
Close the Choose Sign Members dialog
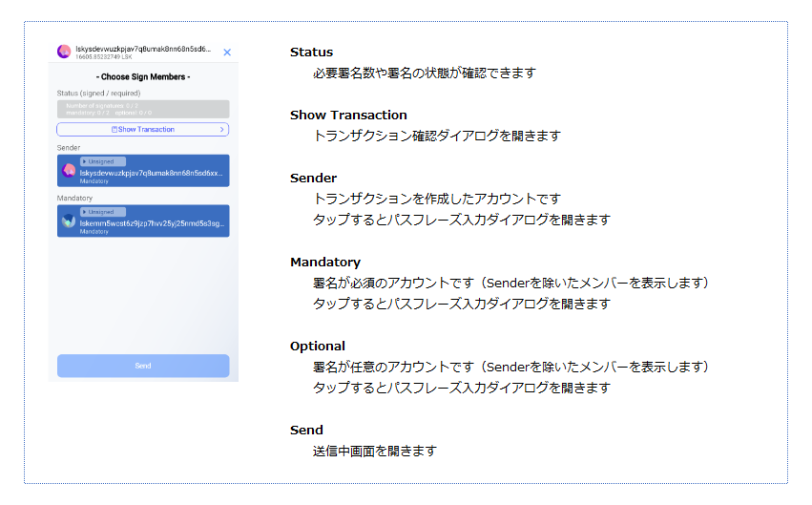227,53
